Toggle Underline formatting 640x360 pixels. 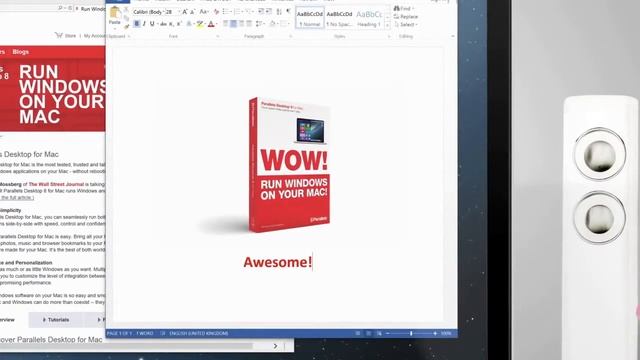point(152,23)
